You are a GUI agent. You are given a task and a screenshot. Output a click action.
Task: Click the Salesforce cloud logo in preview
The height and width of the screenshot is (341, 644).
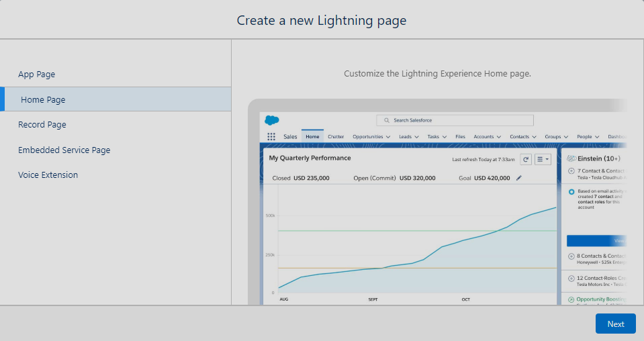tap(272, 120)
